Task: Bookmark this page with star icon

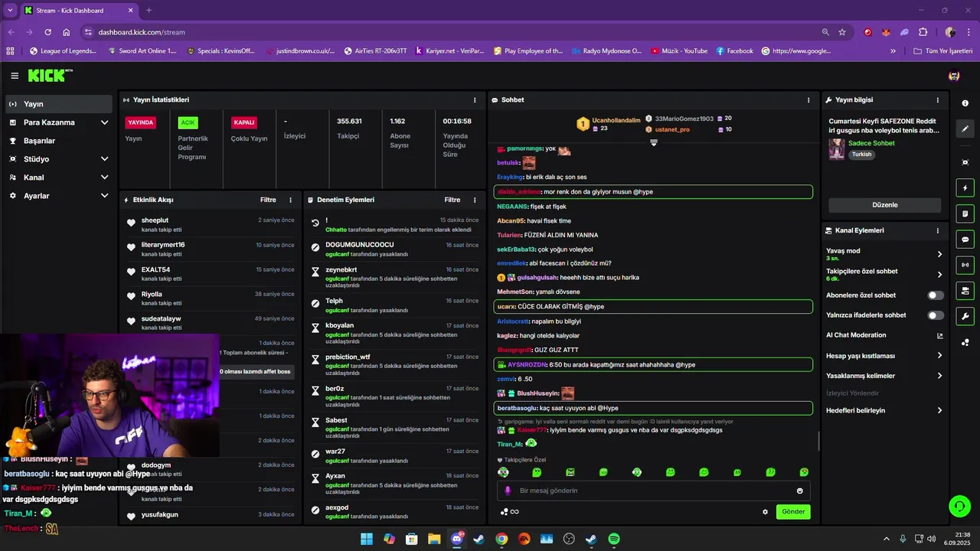Action: tap(842, 32)
